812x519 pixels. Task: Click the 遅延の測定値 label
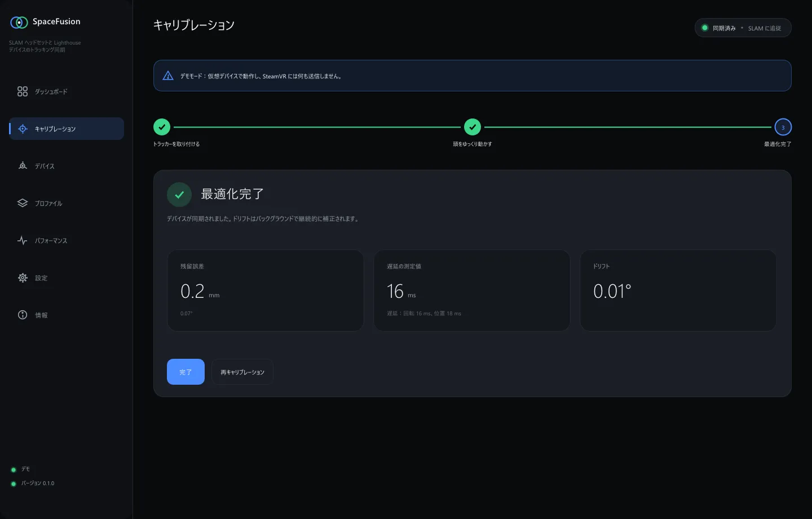click(x=404, y=266)
